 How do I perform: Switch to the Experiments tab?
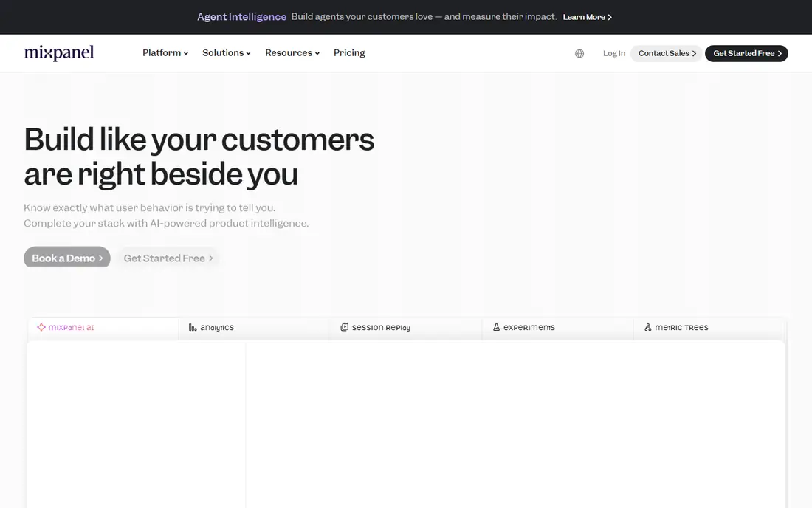[557, 328]
